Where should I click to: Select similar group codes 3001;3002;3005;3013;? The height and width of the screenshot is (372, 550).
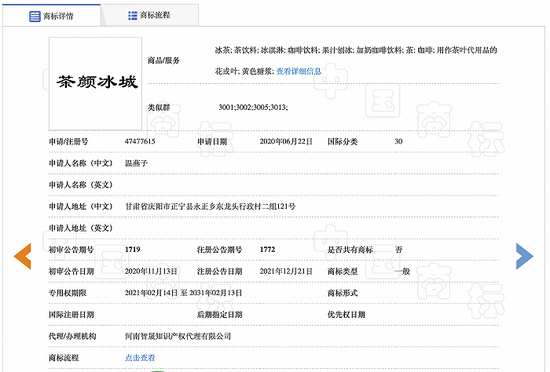[253, 107]
